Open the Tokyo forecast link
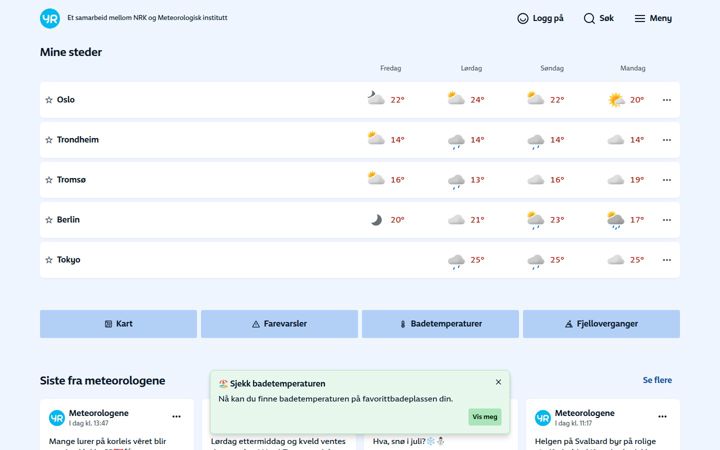 [x=68, y=259]
